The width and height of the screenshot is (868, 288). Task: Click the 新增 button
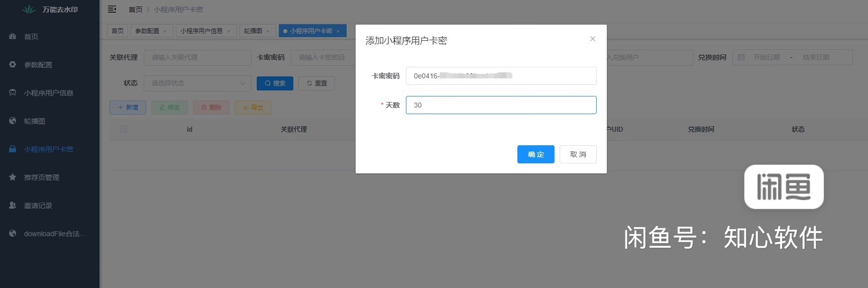(x=128, y=107)
